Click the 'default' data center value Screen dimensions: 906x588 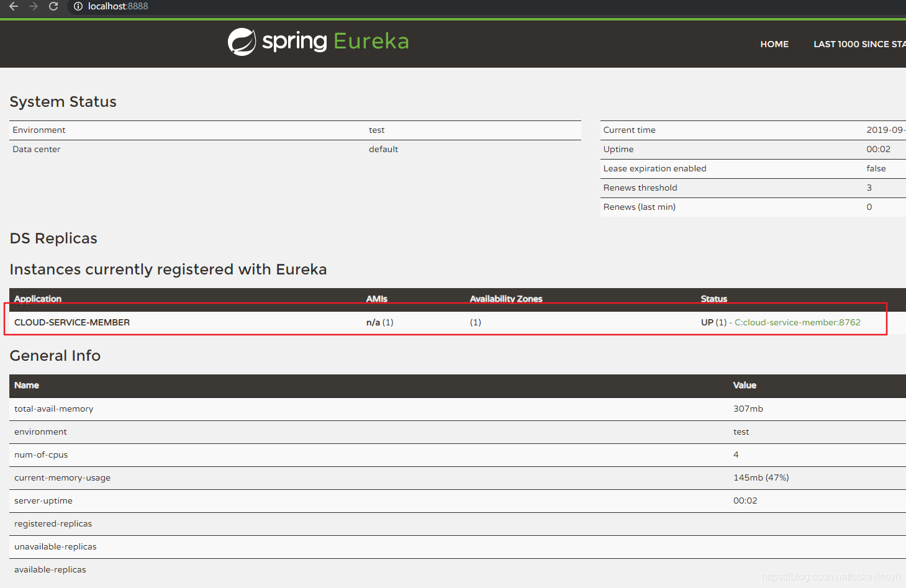[383, 149]
